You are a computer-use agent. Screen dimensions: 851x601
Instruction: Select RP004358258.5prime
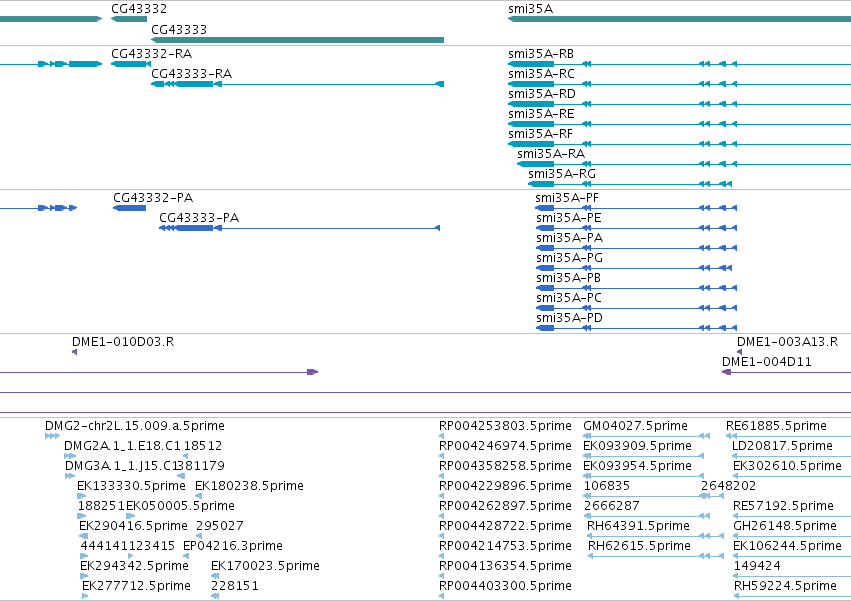(505, 466)
